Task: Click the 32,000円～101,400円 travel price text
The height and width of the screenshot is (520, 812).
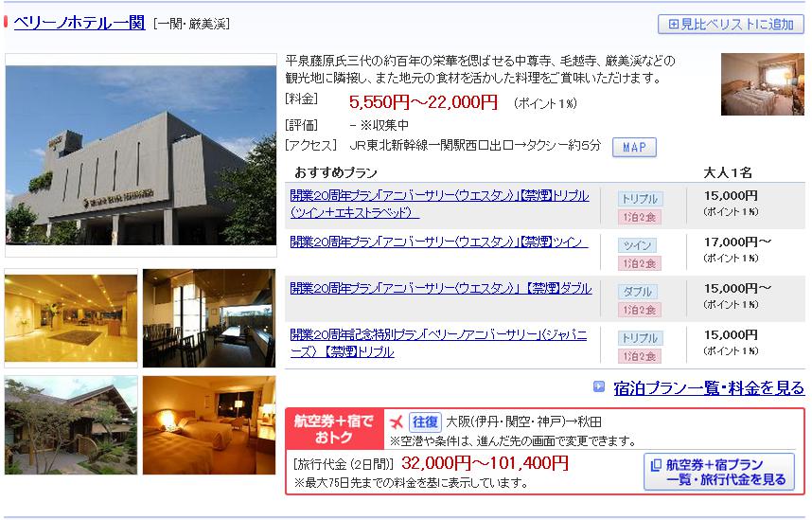Action: [485, 462]
